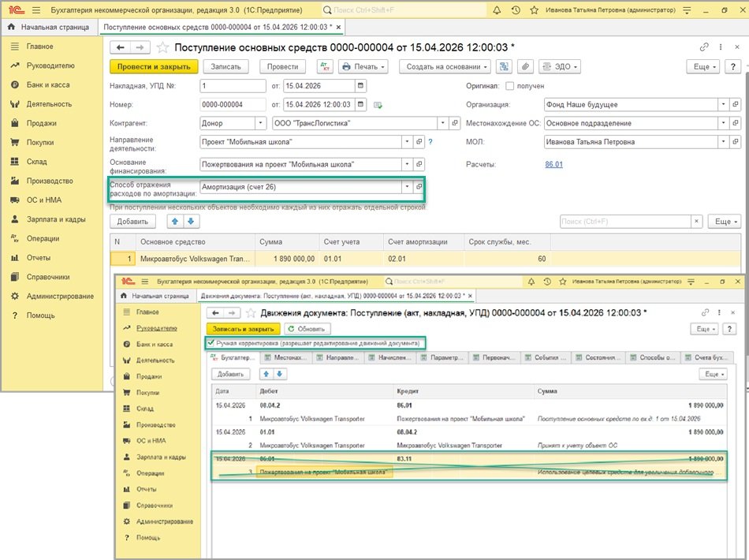Click table search field Поиск (Ctrl+F)
Image resolution: width=749 pixels, height=560 pixels.
624,221
